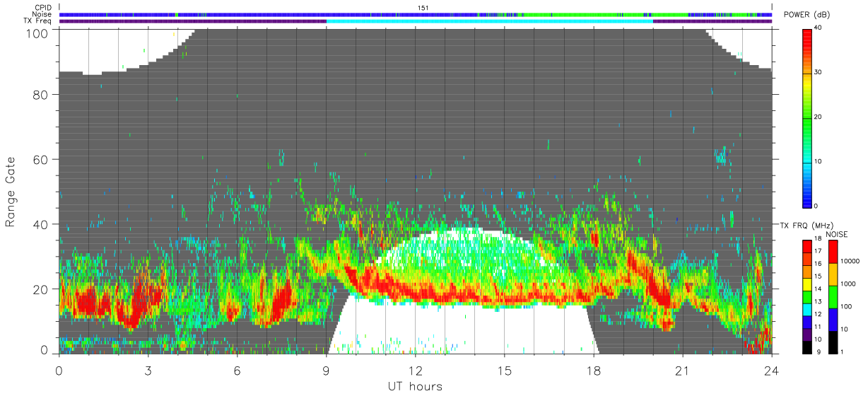Click the power scale value 0
868x401 pixels.
click(816, 206)
